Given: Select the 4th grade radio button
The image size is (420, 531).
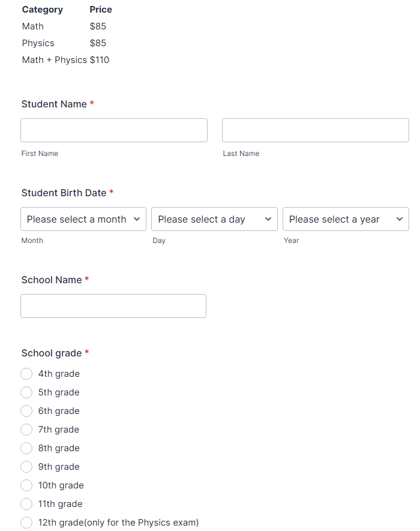Looking at the screenshot, I should pos(26,374).
